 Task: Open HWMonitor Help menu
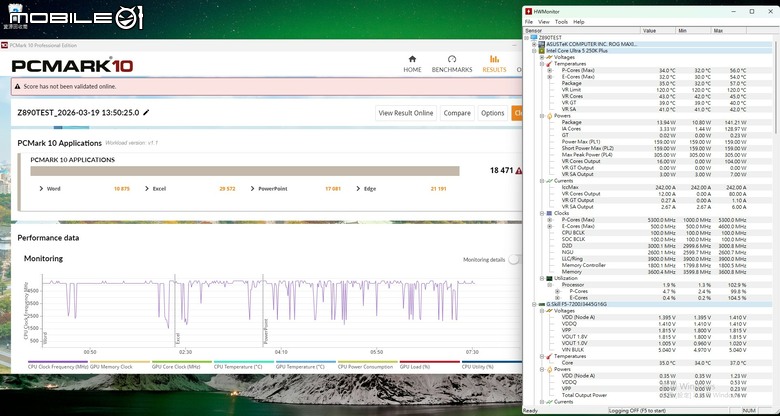579,22
